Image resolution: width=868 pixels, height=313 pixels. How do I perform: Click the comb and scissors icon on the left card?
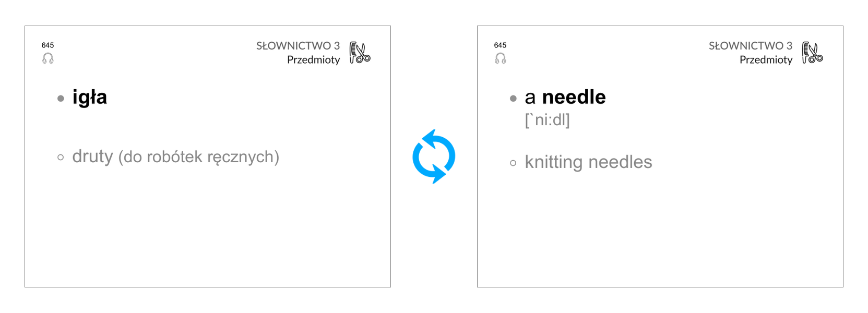tap(360, 53)
